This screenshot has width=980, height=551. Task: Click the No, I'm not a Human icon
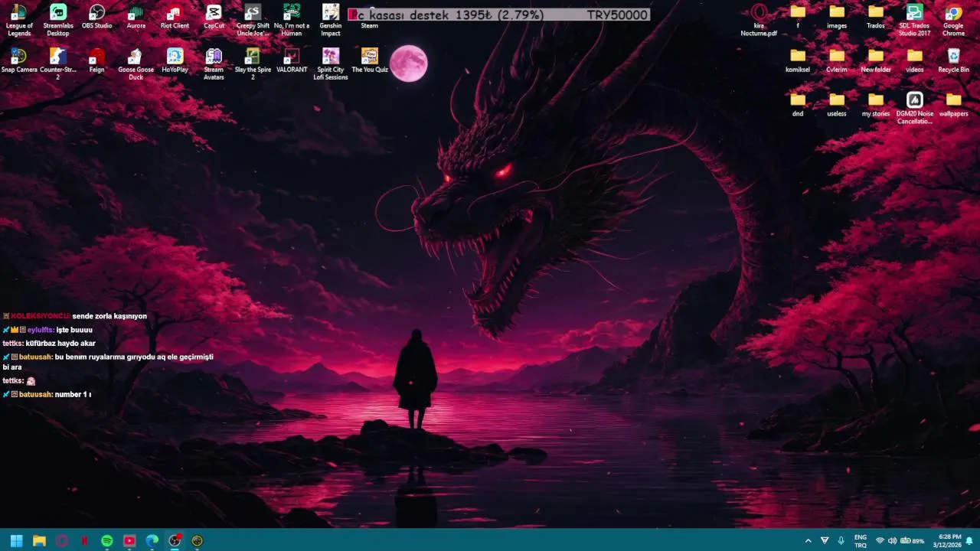[x=292, y=20]
